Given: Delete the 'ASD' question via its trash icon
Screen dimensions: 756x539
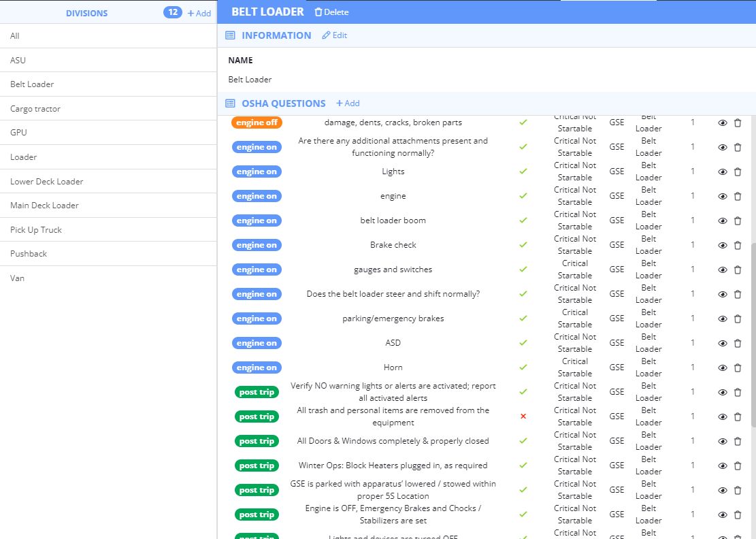Looking at the screenshot, I should (x=738, y=343).
